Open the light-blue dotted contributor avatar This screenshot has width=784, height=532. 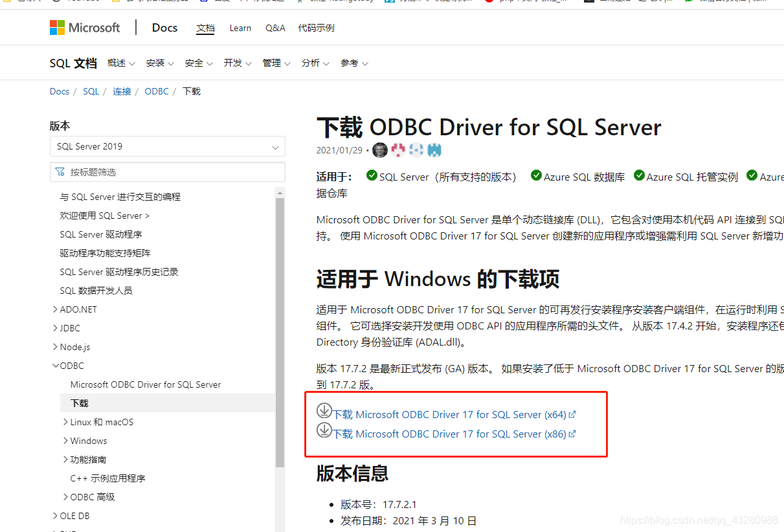click(x=416, y=150)
